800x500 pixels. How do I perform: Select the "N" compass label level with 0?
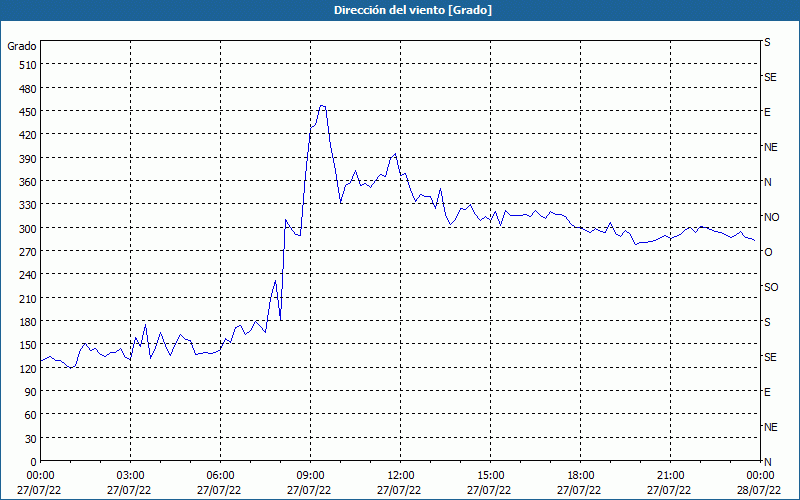click(x=767, y=462)
